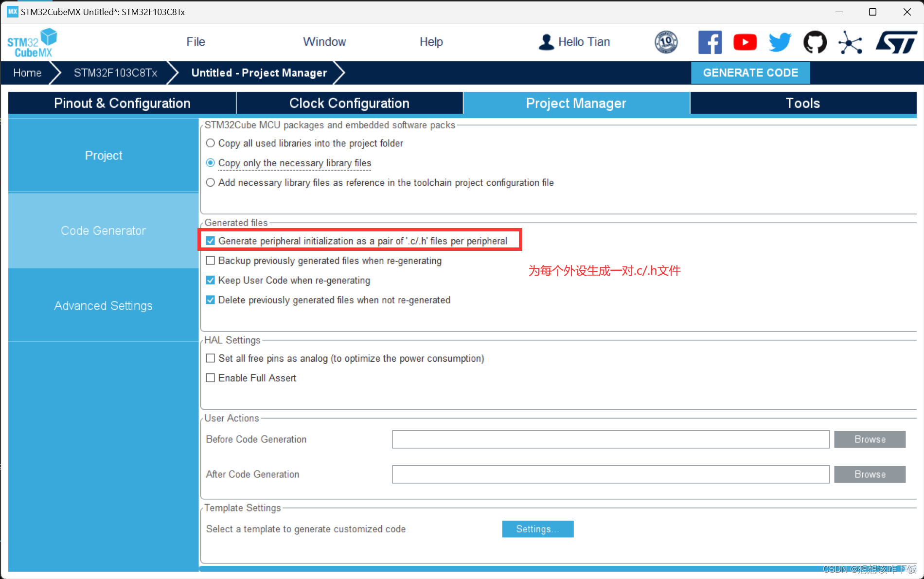
Task: Open the Code Generator side section
Action: pyautogui.click(x=103, y=230)
